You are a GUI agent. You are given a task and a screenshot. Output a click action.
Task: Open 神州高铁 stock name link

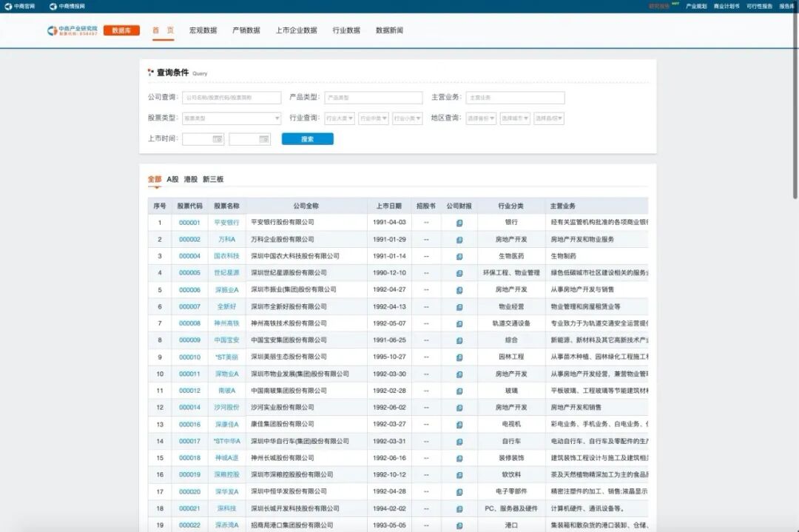[227, 323]
